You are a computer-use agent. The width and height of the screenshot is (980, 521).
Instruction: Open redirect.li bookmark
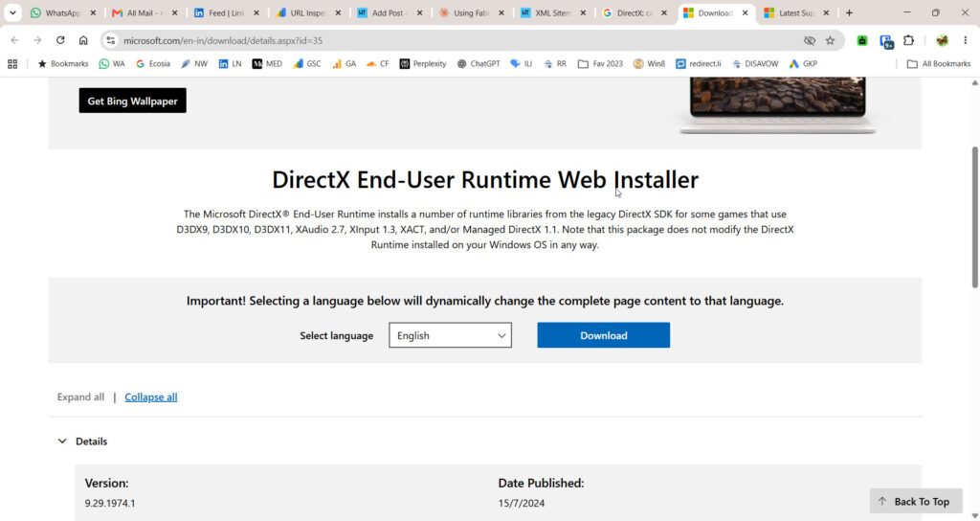(x=698, y=64)
